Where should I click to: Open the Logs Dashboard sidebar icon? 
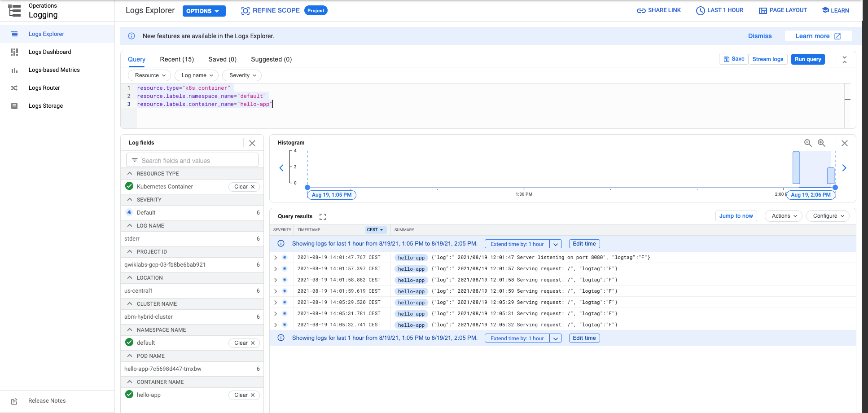click(x=14, y=52)
